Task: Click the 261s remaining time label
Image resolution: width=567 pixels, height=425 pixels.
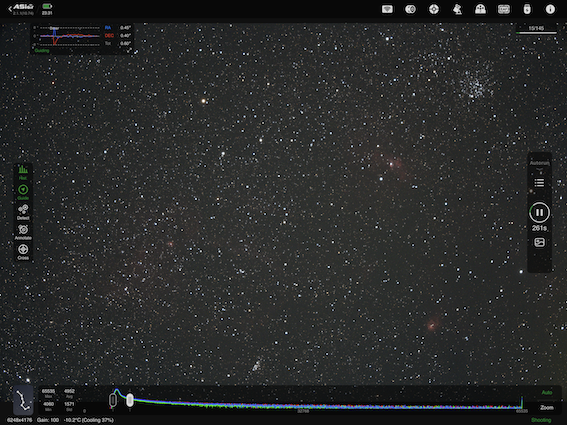Action: point(539,228)
